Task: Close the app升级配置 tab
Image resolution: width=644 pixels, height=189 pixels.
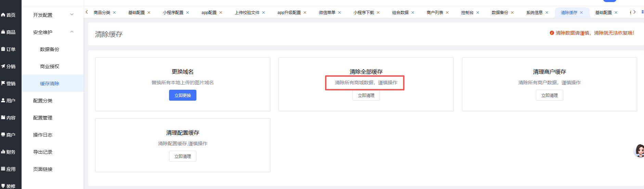Action: [305, 13]
